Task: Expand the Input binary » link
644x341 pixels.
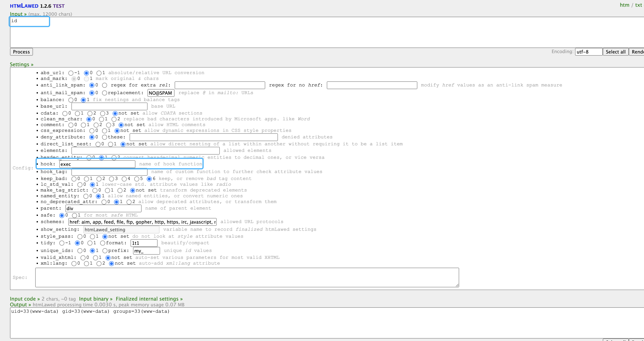Action: [x=96, y=299]
